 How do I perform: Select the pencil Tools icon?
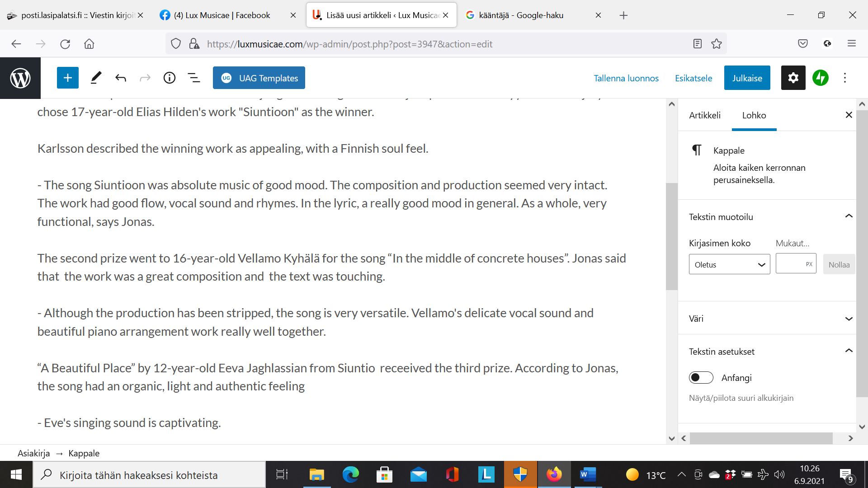click(x=96, y=78)
